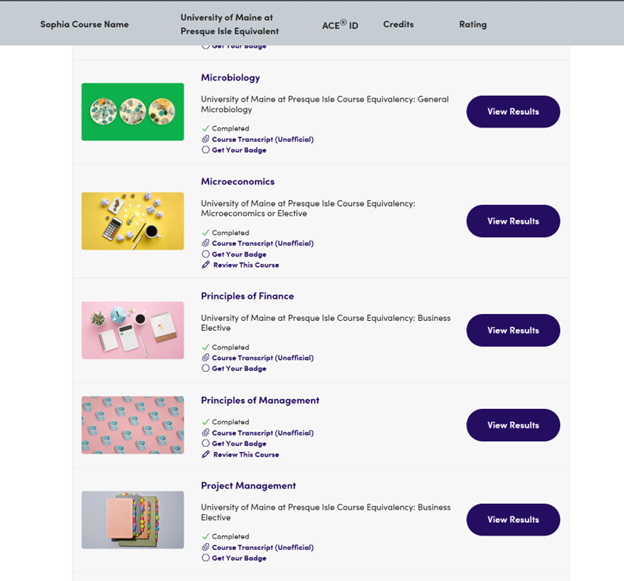Click the Credits column header
This screenshot has width=624, height=581.
(x=398, y=24)
